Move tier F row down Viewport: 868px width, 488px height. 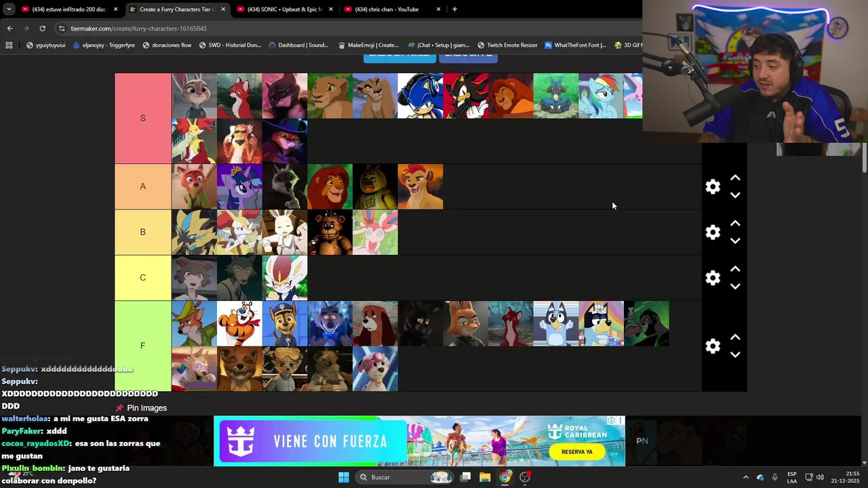click(735, 354)
